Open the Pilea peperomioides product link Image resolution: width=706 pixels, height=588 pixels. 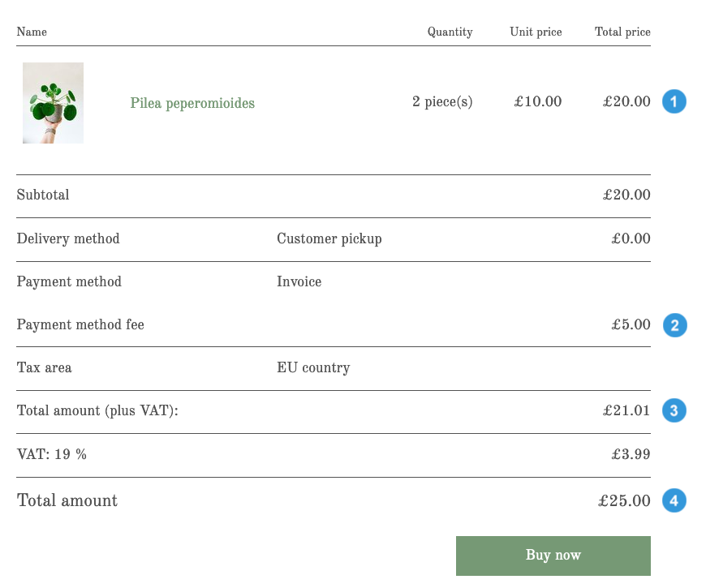tap(192, 104)
